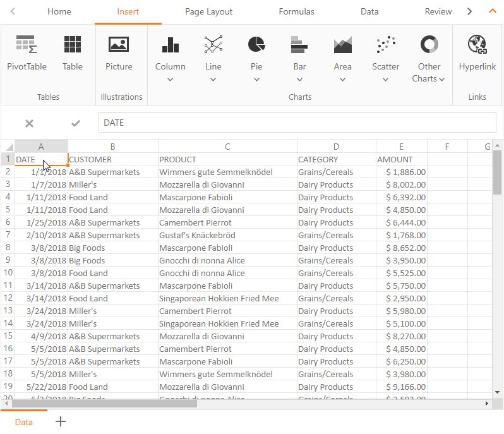Show previous ribbon tabs with left arrow
The width and height of the screenshot is (504, 434).
coord(13,11)
